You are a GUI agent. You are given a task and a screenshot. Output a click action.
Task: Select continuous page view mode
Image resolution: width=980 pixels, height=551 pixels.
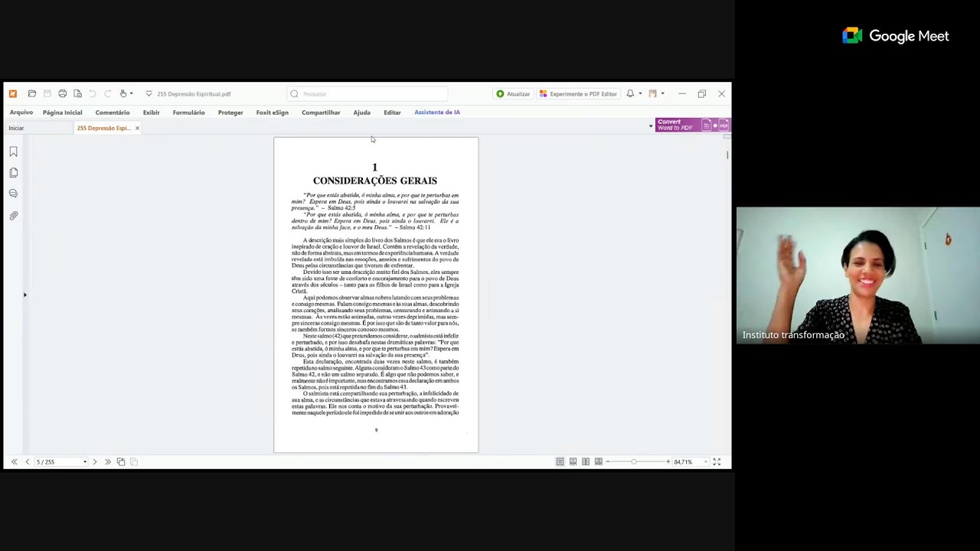pyautogui.click(x=573, y=461)
